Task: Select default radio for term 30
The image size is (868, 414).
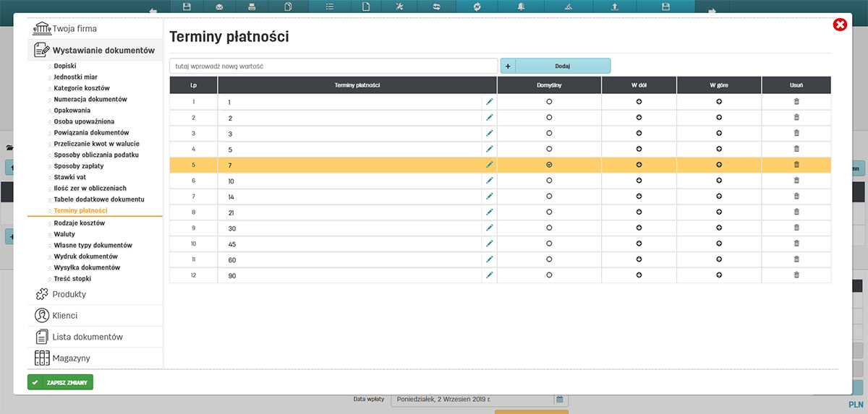Action: (549, 228)
